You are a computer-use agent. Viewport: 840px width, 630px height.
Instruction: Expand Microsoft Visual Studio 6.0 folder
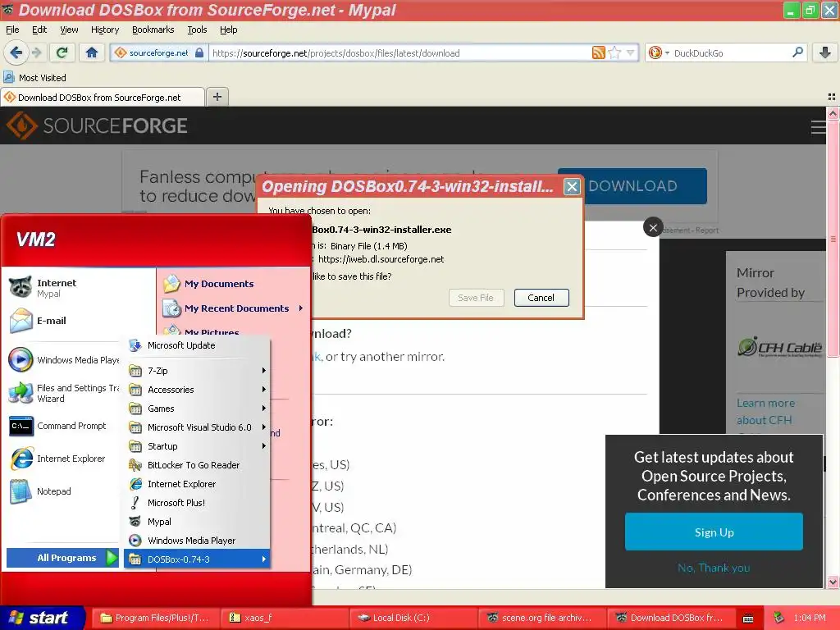tap(197, 427)
